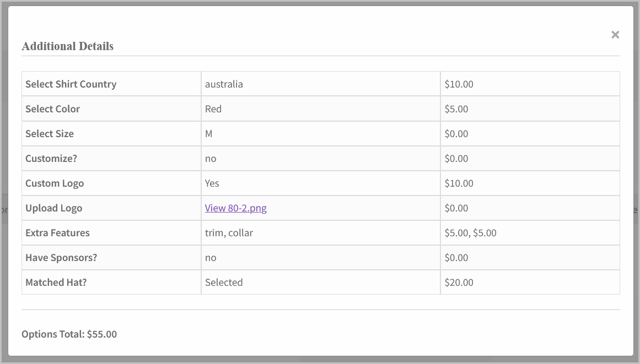Screen dimensions: 640x364
Task: Select the Select Shirt Country row label
Action: pos(71,84)
